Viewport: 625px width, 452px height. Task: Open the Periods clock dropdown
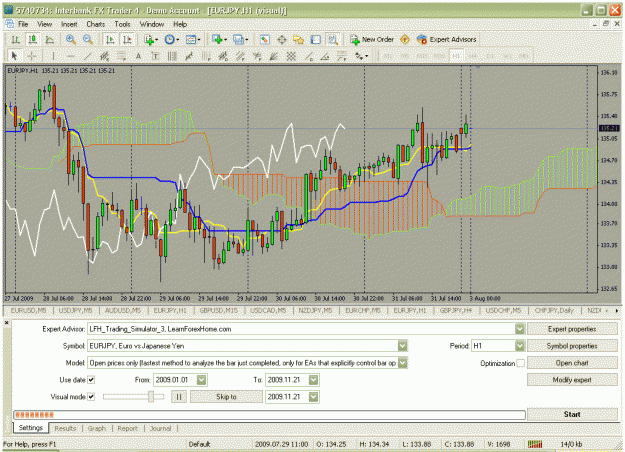click(x=172, y=39)
